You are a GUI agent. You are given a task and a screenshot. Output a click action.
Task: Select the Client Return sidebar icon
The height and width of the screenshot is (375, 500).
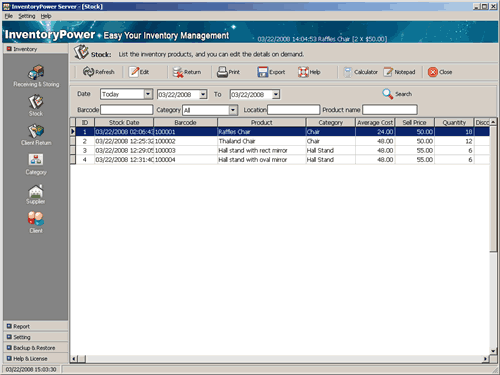[36, 131]
